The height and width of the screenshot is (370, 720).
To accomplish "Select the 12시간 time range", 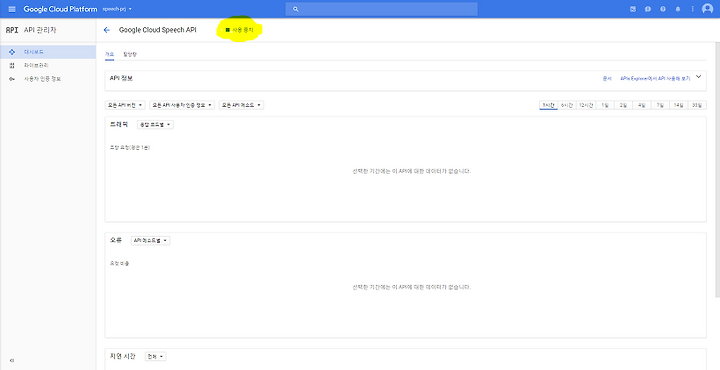I will click(586, 105).
